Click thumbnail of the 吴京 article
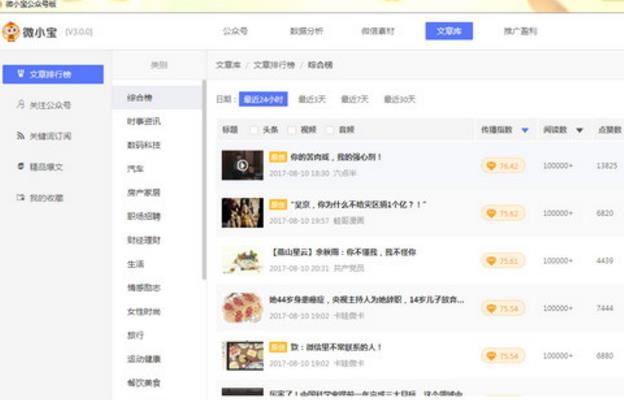Screen dimensions: 624x400 pyautogui.click(x=242, y=213)
